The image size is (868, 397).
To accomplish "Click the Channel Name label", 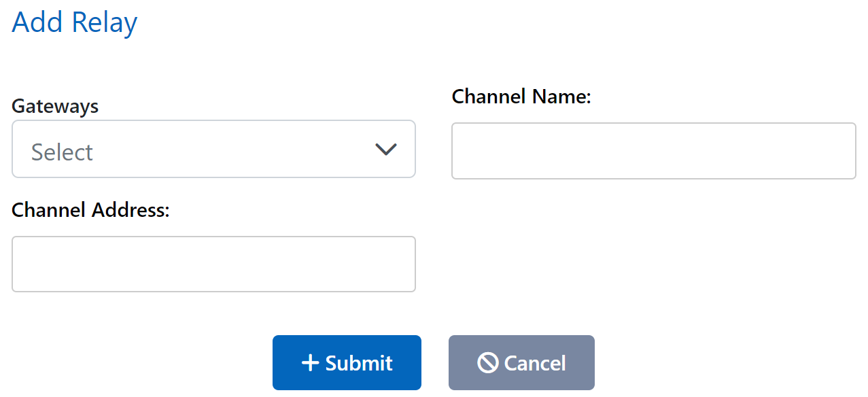I will click(521, 97).
